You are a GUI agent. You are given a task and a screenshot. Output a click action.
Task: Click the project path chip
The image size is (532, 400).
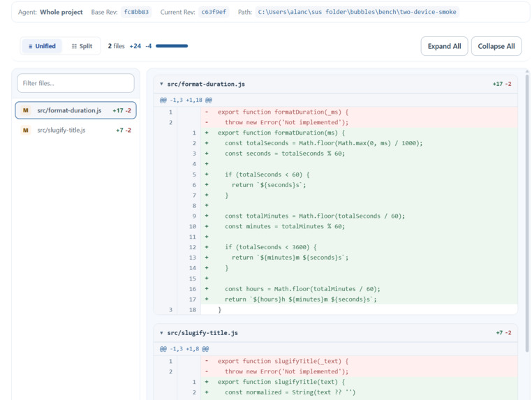coord(357,12)
